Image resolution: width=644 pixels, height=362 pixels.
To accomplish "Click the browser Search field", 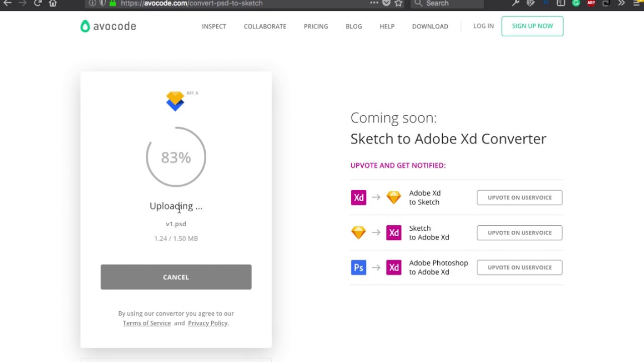I will (x=447, y=3).
